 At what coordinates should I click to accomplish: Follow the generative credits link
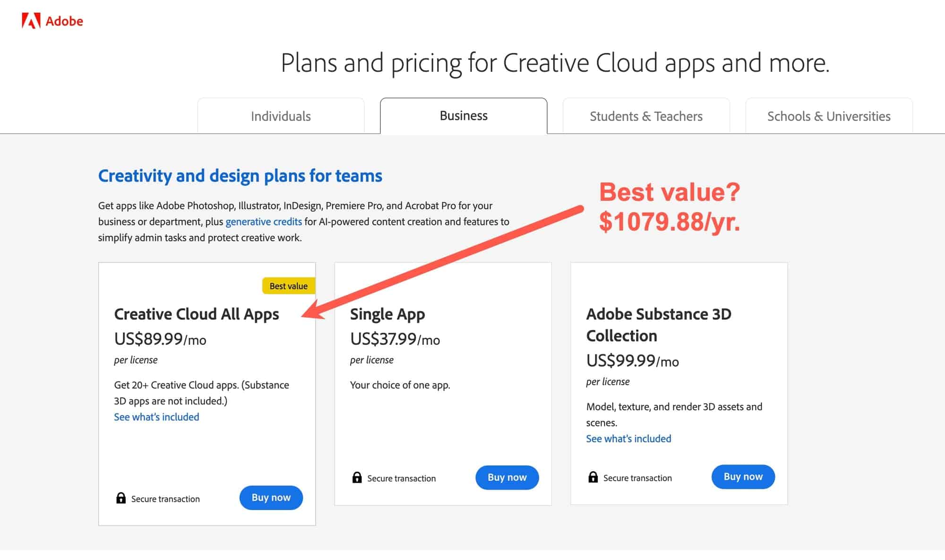point(264,222)
